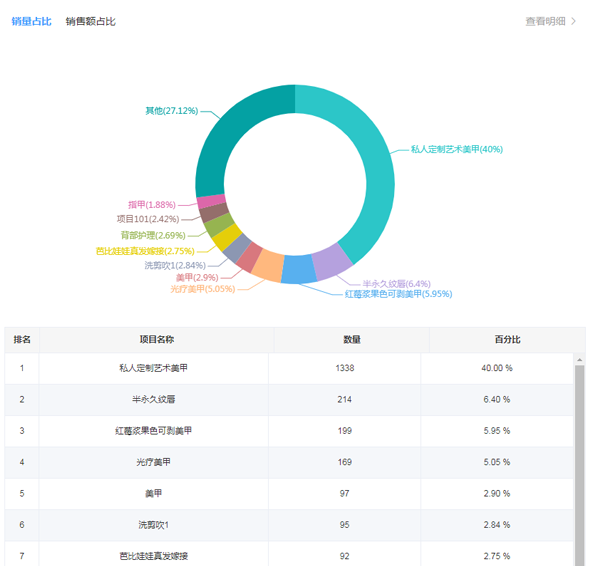
Task: Click the 数量 column header
Action: pyautogui.click(x=351, y=339)
